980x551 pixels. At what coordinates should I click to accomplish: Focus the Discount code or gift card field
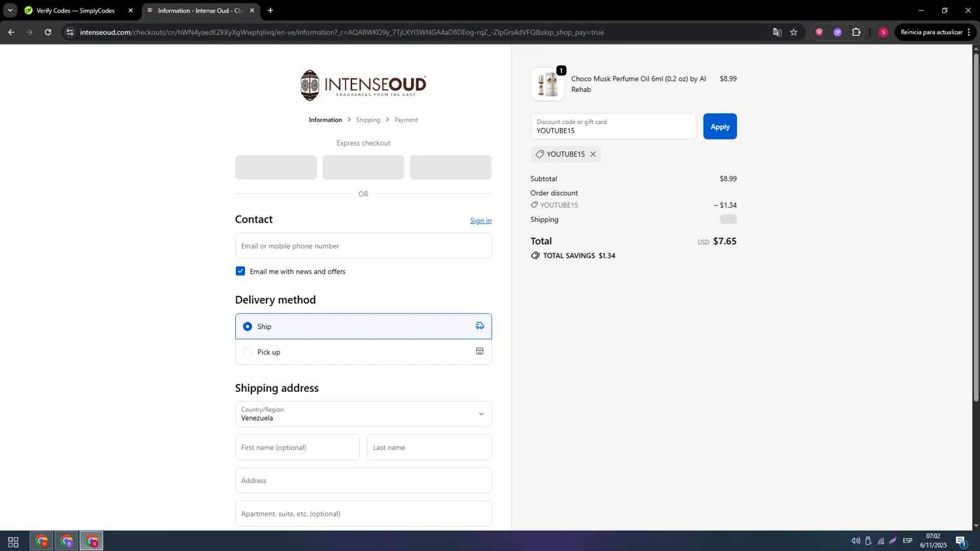click(x=613, y=127)
